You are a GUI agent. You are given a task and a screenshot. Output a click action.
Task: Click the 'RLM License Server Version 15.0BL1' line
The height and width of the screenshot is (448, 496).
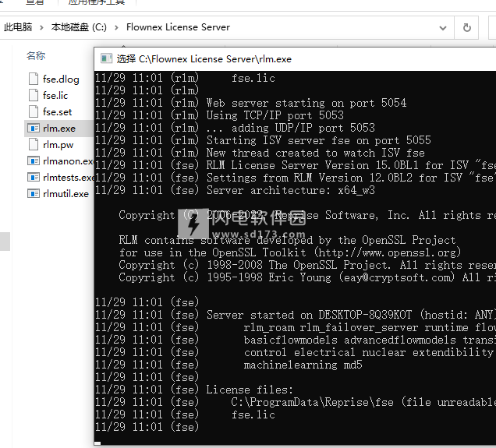351,165
